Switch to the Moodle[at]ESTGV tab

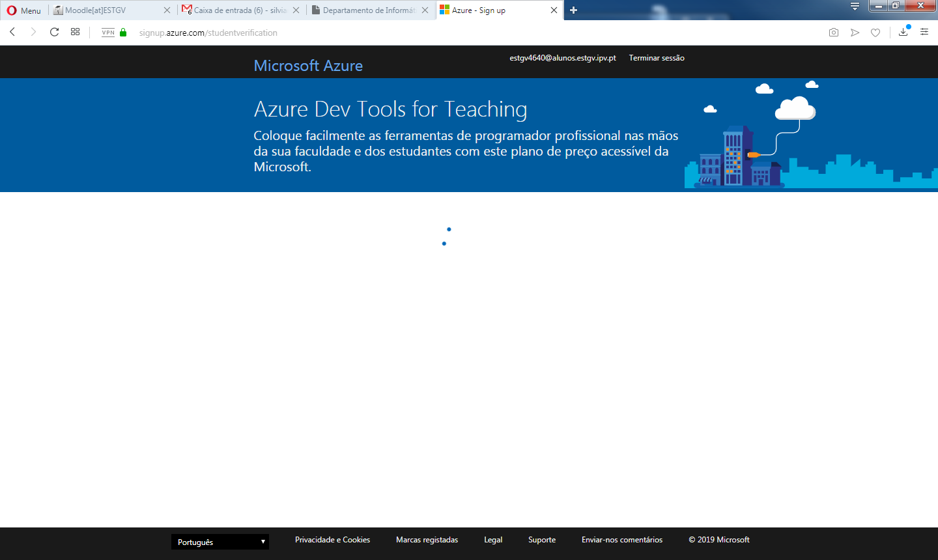111,10
